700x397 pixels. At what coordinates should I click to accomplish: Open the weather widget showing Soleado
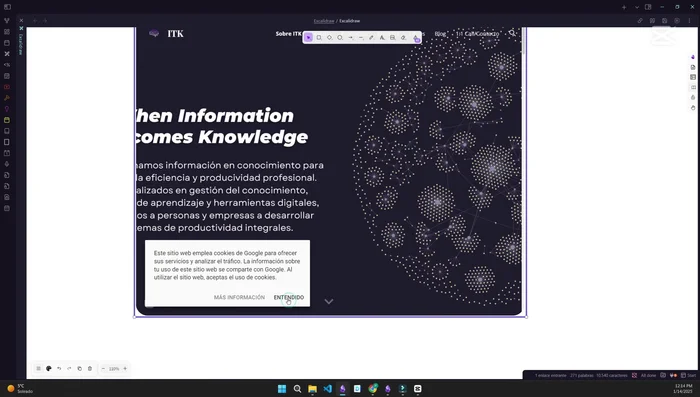coord(20,389)
